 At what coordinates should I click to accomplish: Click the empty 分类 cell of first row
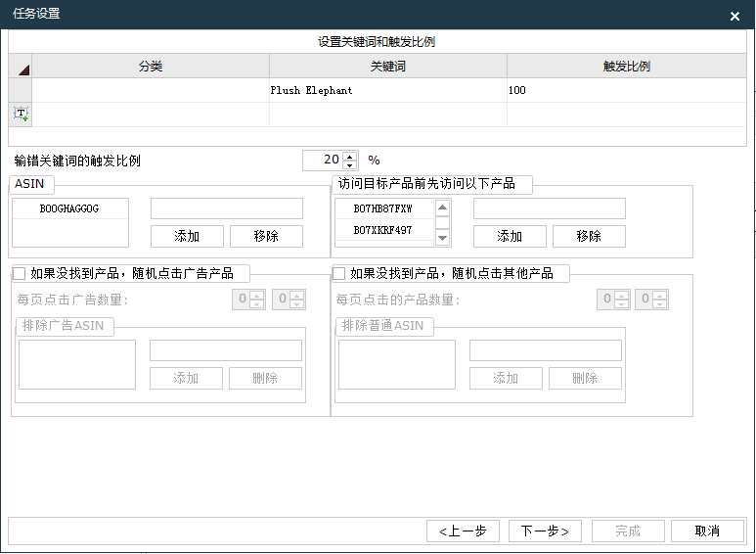click(x=151, y=90)
